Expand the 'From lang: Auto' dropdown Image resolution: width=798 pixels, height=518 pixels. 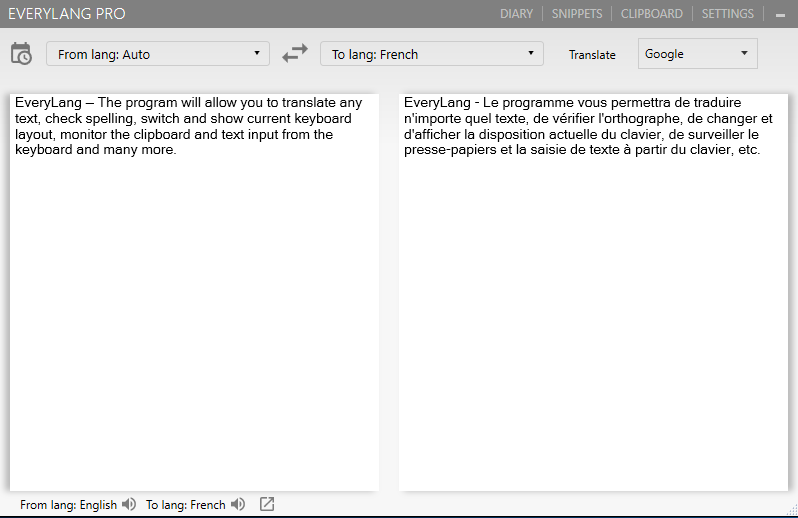click(x=158, y=54)
